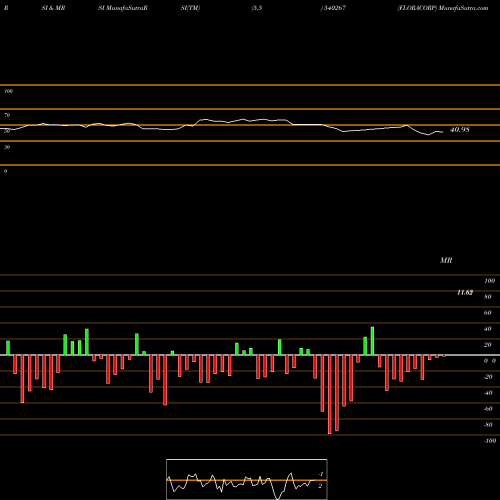This screenshot has width=500, height=500.
Task: Click the MR value 11.62
Action: click(465, 293)
